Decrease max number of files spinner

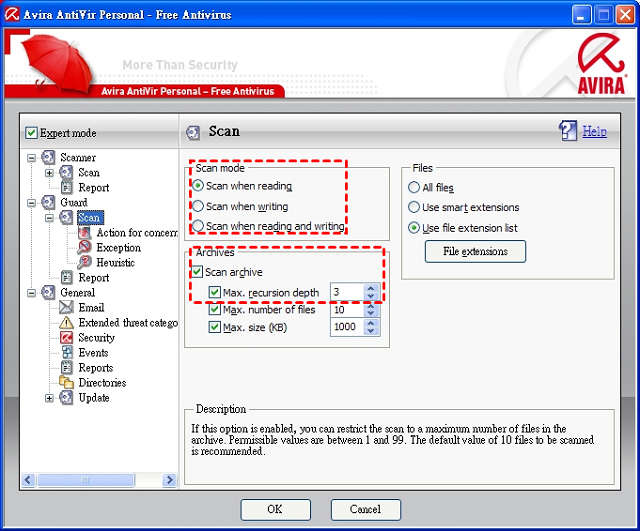(371, 313)
